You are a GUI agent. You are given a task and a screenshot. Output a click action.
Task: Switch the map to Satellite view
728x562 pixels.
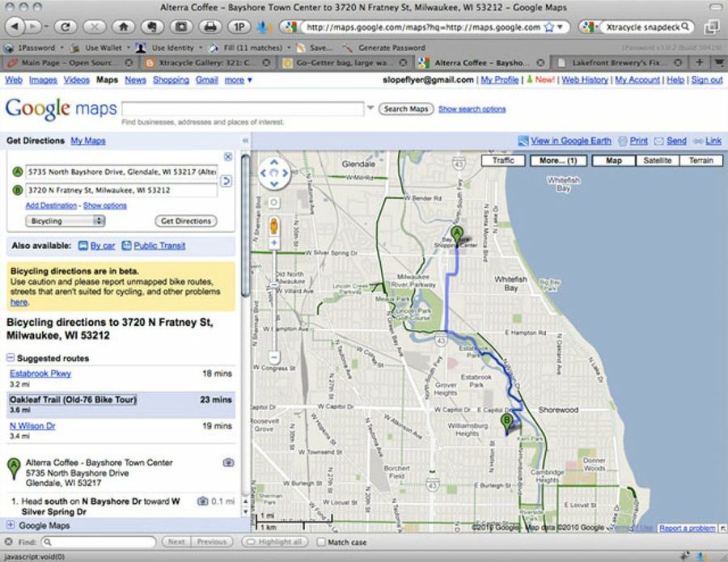[658, 161]
